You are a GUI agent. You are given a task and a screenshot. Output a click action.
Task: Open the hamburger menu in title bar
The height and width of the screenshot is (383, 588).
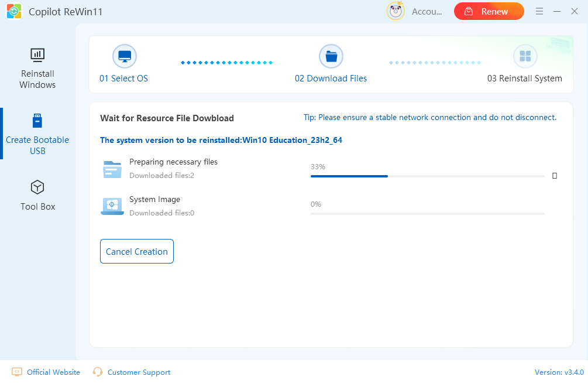[539, 11]
